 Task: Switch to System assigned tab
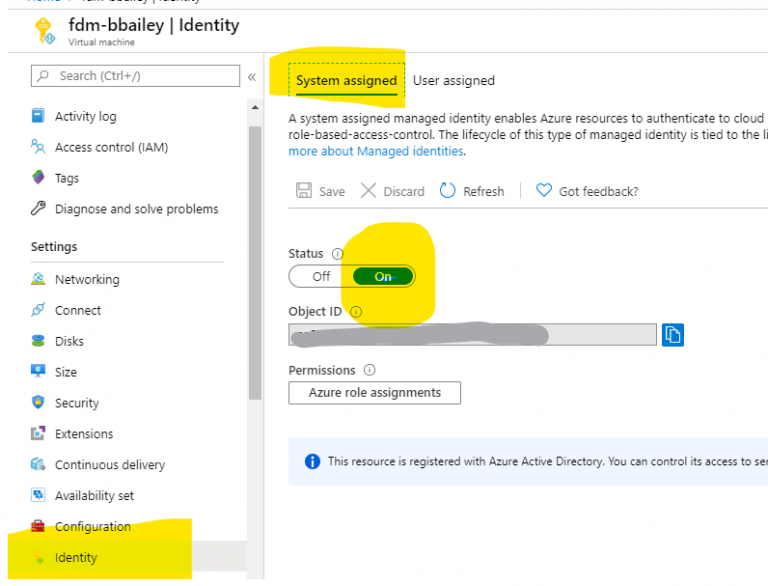coord(346,80)
